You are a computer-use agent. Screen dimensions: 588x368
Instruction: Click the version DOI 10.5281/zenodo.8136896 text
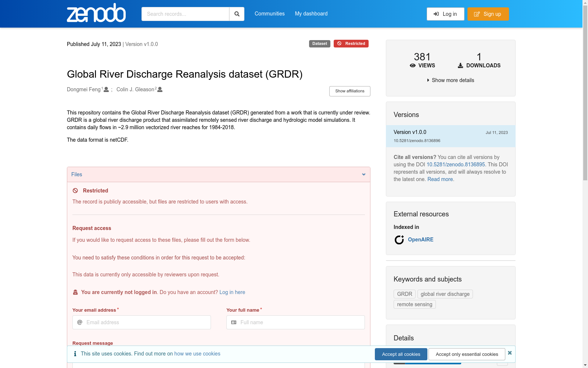tap(417, 141)
